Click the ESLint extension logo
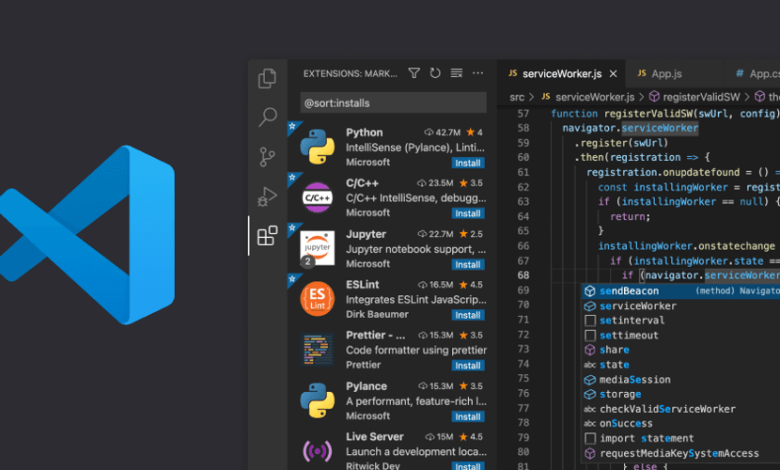The image size is (780, 470). click(x=317, y=298)
